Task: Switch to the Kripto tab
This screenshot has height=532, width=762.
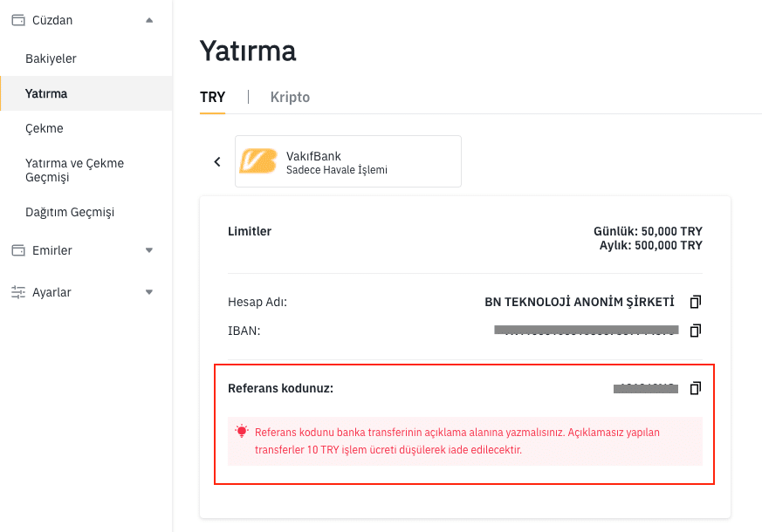Action: point(290,97)
